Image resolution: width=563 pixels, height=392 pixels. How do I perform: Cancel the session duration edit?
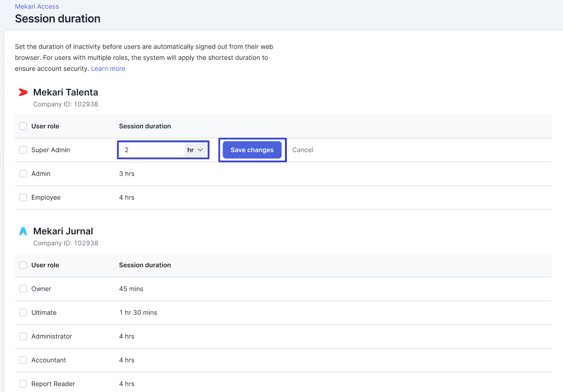(x=302, y=150)
